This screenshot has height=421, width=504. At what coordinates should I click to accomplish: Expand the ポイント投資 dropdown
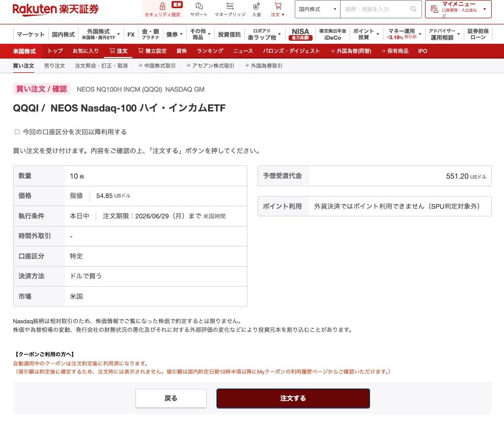click(x=366, y=35)
